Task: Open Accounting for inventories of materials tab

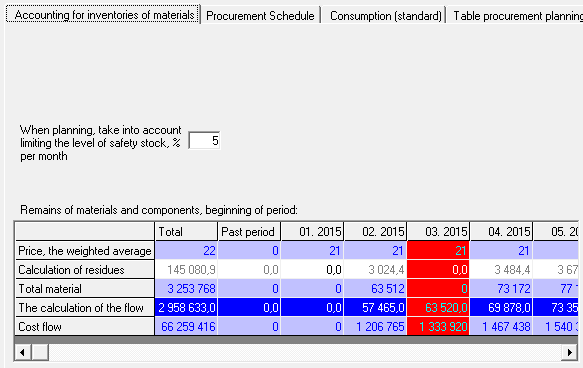Action: (103, 15)
